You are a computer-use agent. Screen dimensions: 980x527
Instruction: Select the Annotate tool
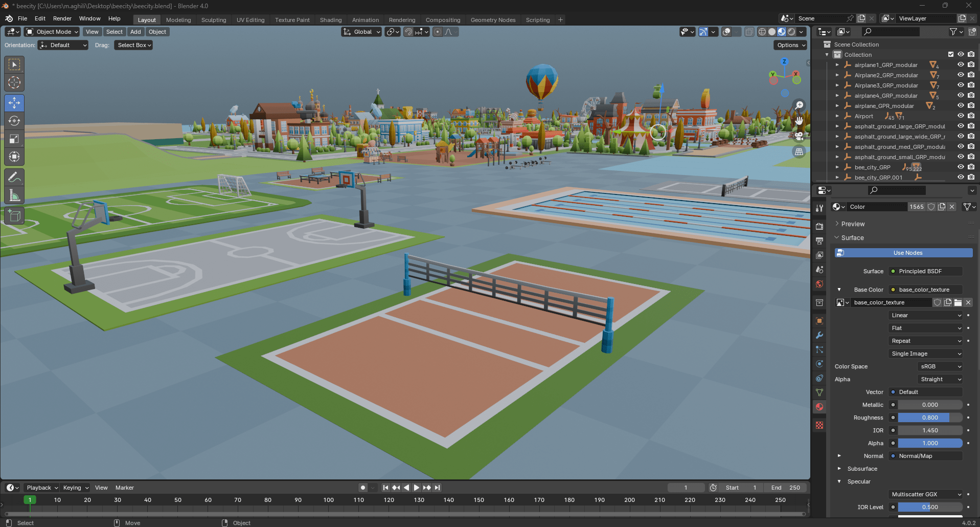coord(14,177)
